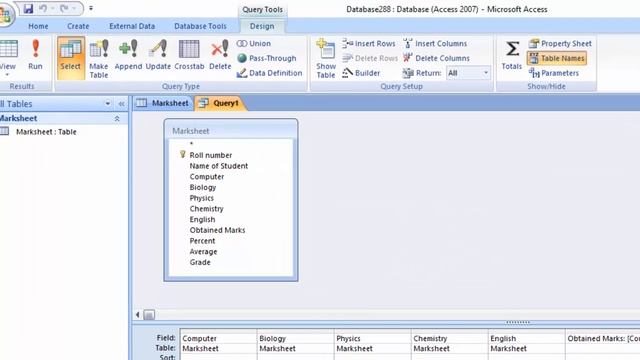Select Biology field in Marksheet field list
Viewport: 640px width, 360px height.
(203, 187)
